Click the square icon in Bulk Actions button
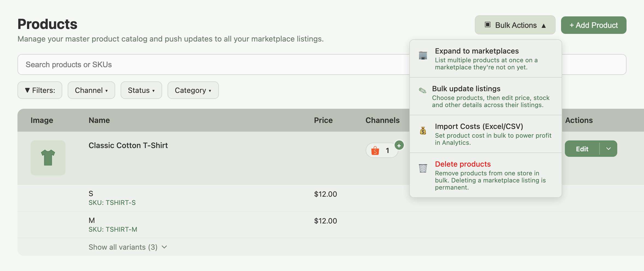Viewport: 644px width, 271px height. 488,25
